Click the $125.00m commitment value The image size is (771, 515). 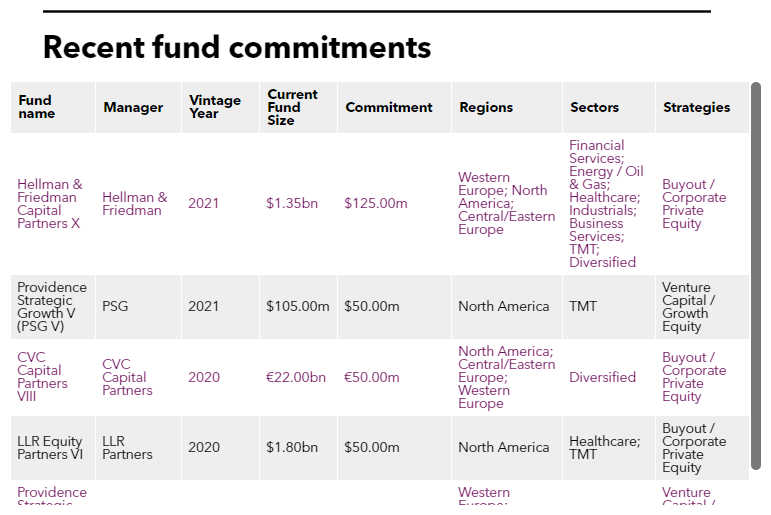click(376, 204)
